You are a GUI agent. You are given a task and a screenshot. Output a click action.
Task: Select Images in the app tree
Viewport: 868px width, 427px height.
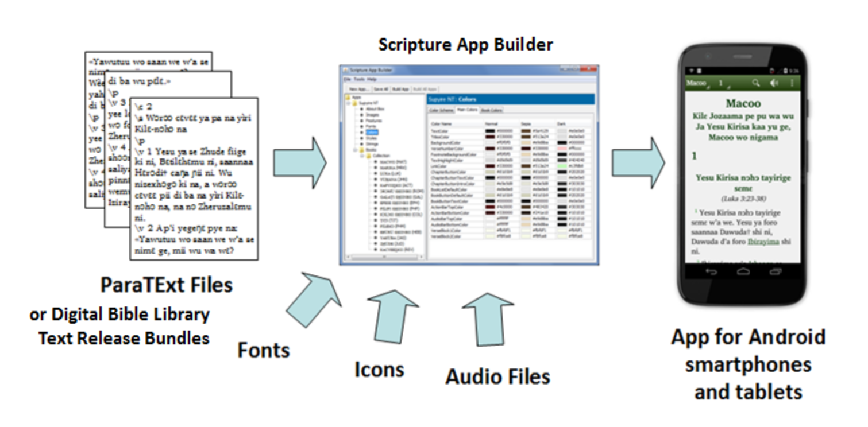[372, 115]
